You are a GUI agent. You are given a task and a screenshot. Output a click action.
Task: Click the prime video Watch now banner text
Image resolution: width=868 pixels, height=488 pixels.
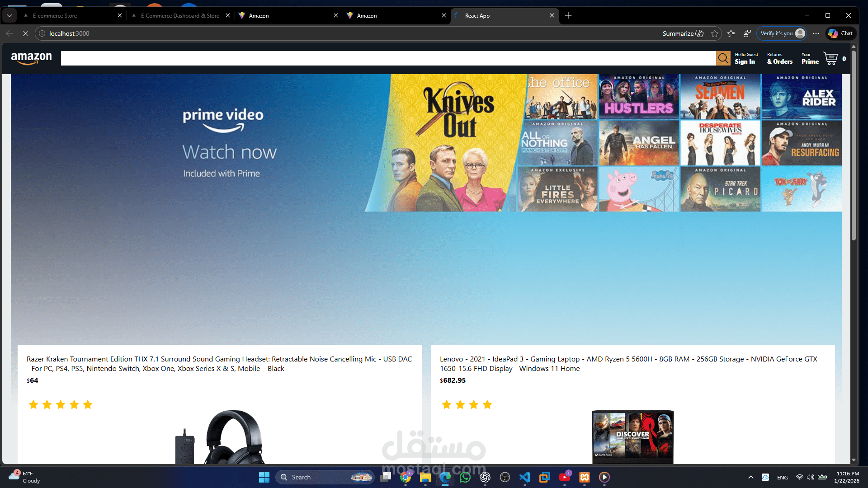[x=229, y=143]
